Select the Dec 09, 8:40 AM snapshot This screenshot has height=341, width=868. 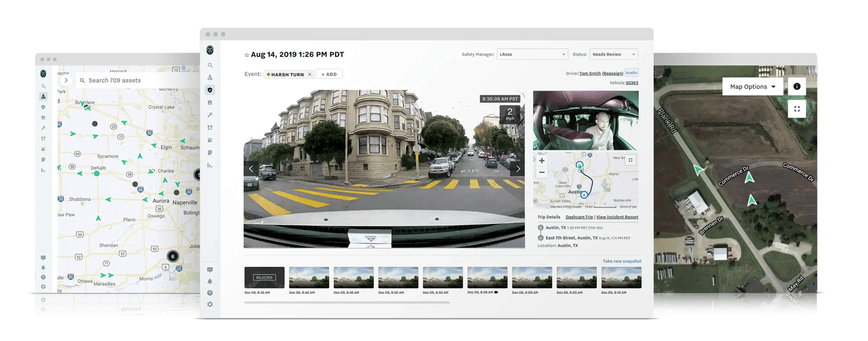tap(309, 277)
